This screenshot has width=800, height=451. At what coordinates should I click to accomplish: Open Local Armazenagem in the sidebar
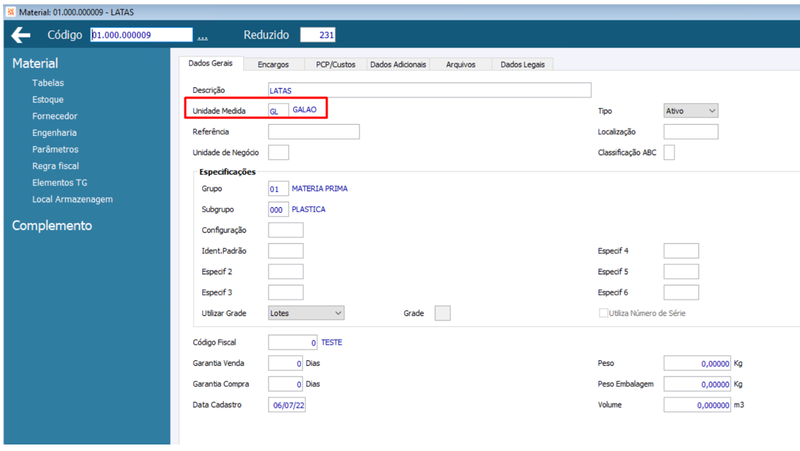(x=72, y=199)
